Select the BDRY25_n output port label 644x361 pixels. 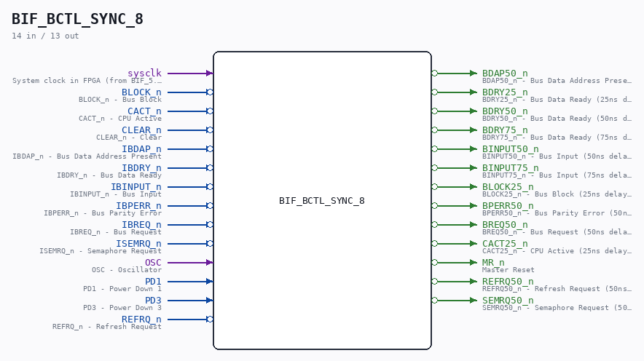coord(505,92)
